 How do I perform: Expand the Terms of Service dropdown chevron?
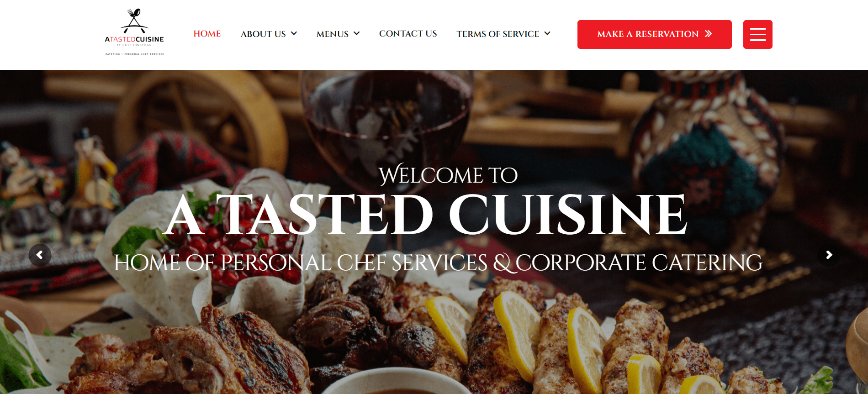[547, 34]
